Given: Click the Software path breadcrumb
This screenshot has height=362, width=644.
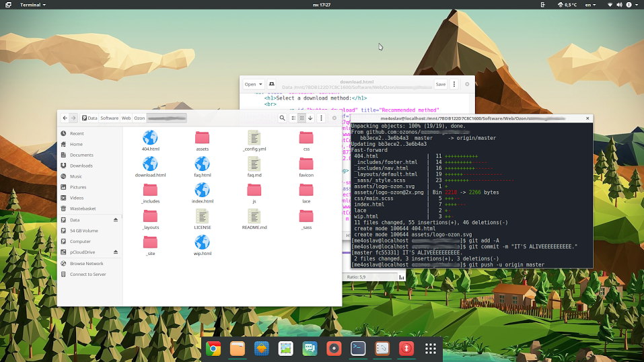Looking at the screenshot, I should tap(110, 118).
